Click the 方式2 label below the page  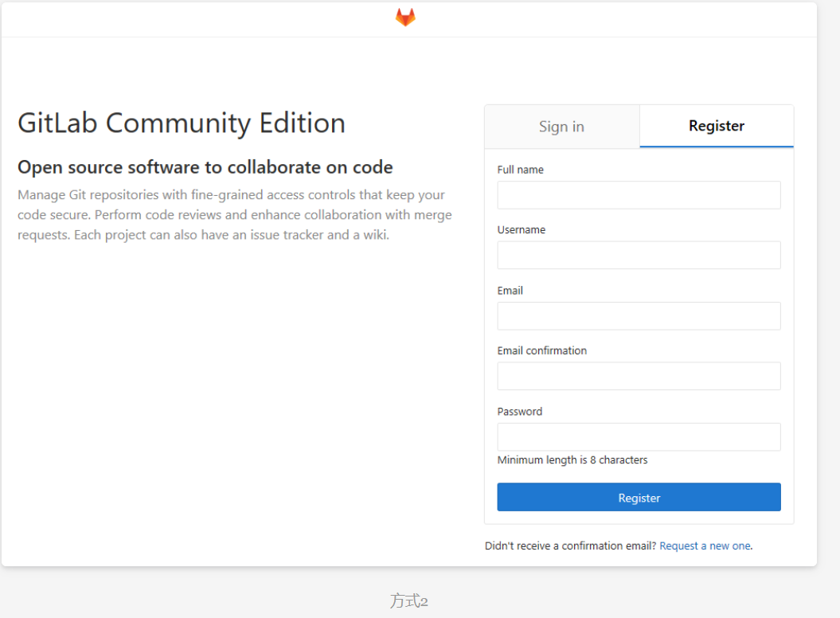(408, 600)
